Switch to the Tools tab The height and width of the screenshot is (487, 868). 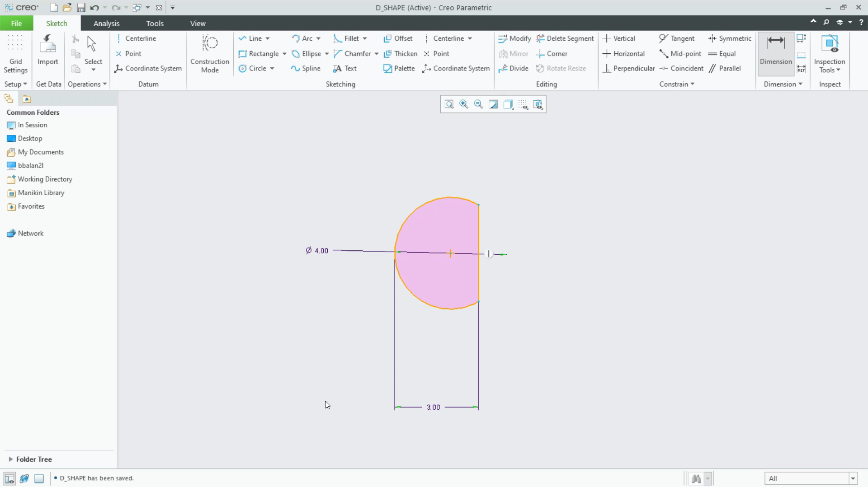(x=155, y=23)
